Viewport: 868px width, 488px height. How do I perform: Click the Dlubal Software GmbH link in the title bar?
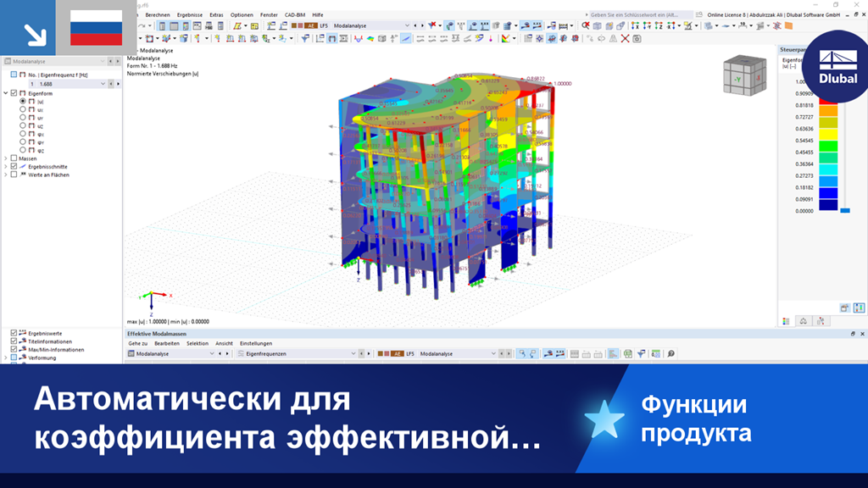(x=814, y=14)
